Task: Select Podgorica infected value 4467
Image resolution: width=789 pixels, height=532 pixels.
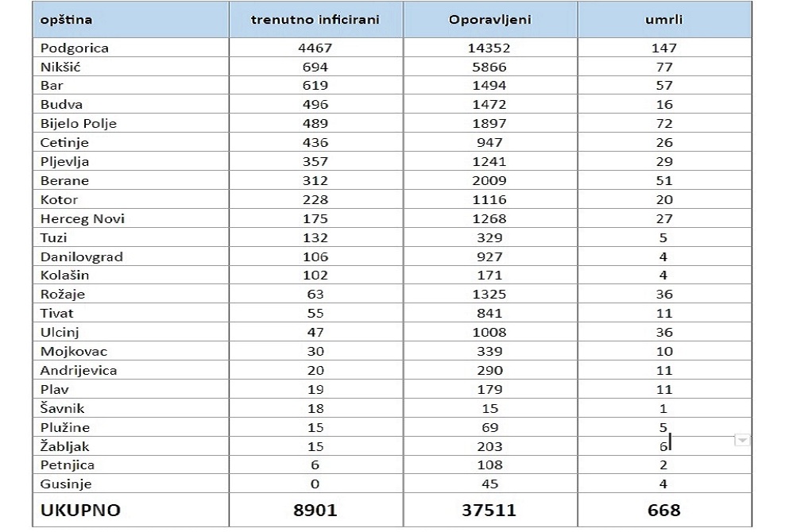Action: (x=315, y=48)
